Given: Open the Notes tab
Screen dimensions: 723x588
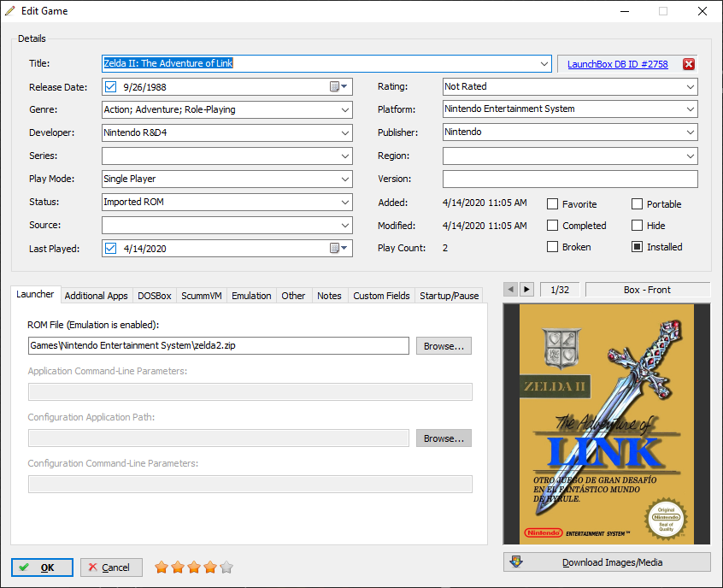Looking at the screenshot, I should point(329,296).
